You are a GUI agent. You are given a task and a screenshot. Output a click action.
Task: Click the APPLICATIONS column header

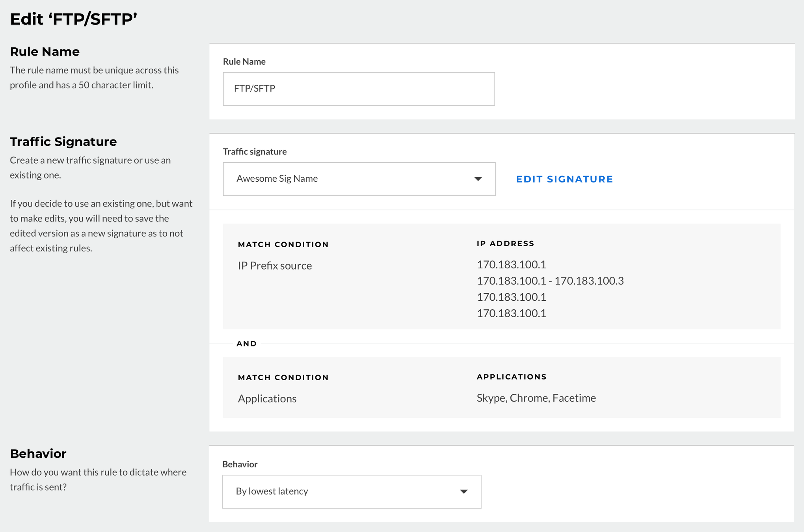[511, 377]
